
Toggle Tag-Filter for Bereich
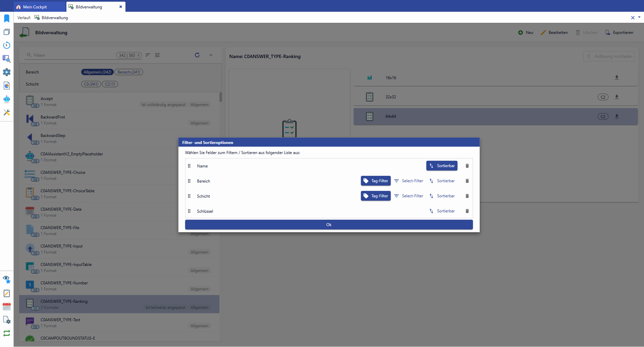pos(376,181)
